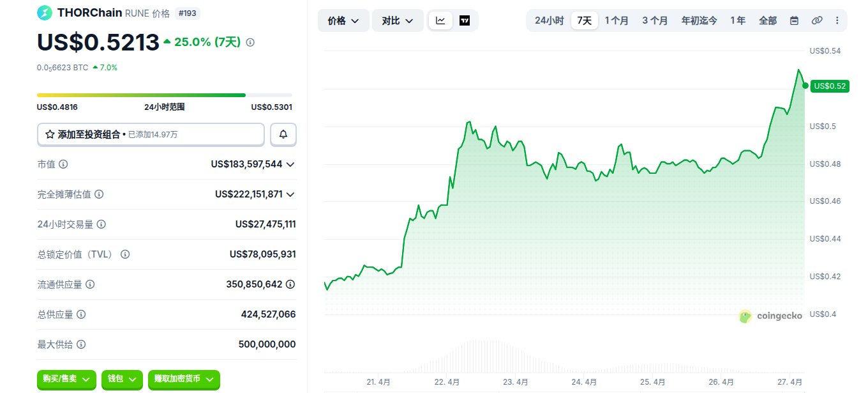Select the 1个月 time range tab

point(617,20)
